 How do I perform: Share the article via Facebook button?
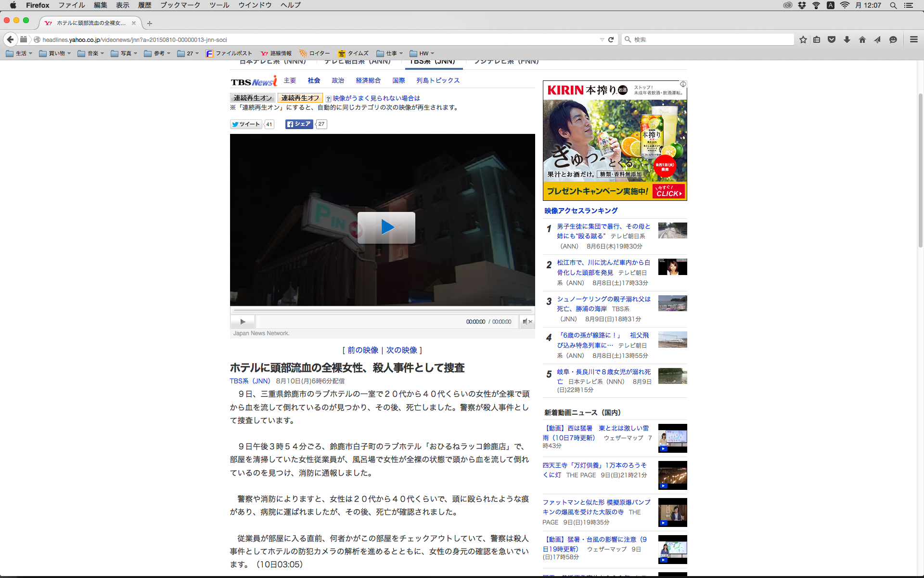pos(299,124)
